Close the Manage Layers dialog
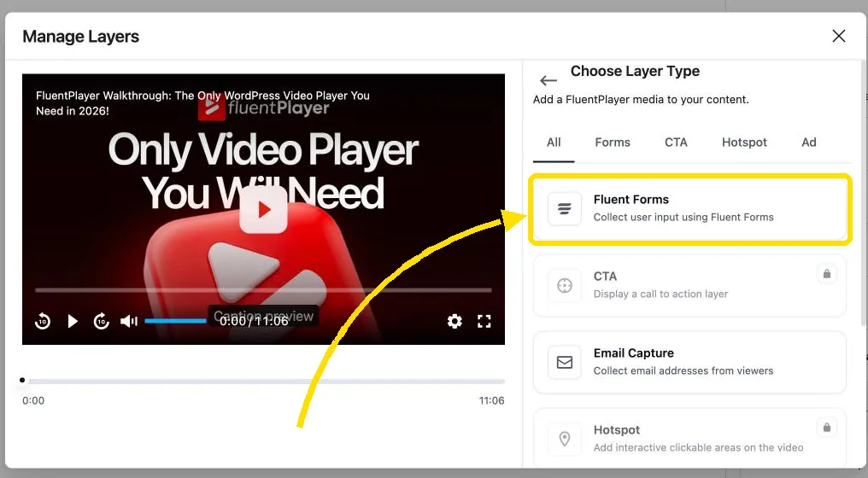The image size is (868, 478). tap(839, 36)
